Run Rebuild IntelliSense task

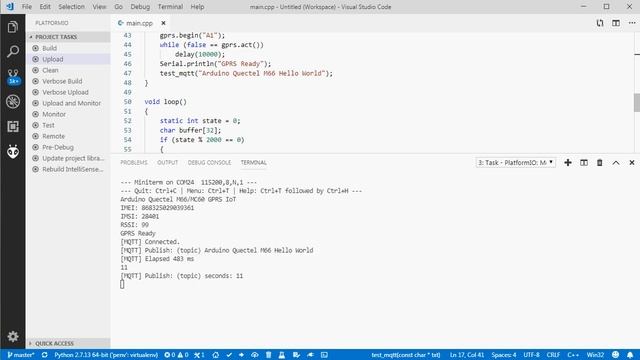[x=69, y=169]
